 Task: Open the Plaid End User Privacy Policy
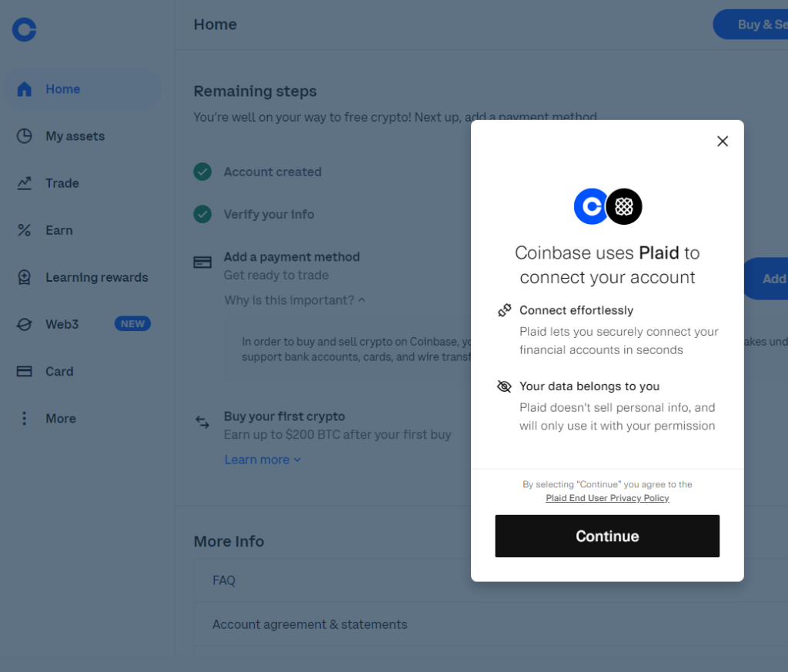[x=607, y=498]
